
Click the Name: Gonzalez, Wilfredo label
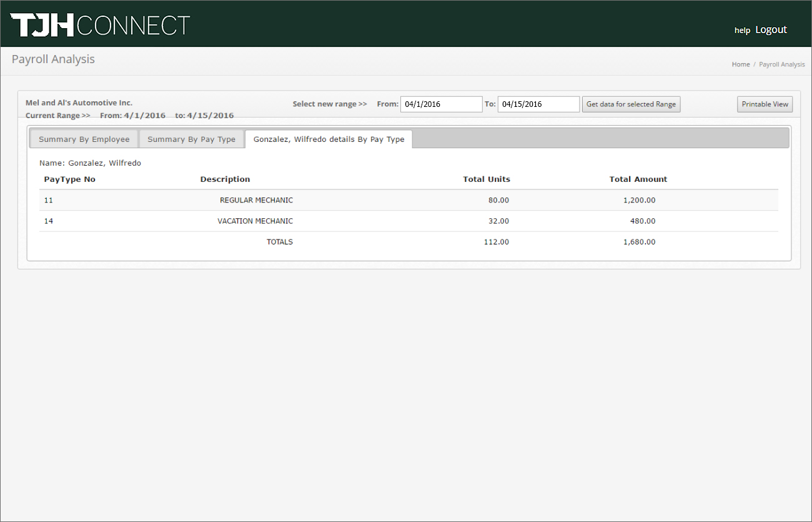90,163
